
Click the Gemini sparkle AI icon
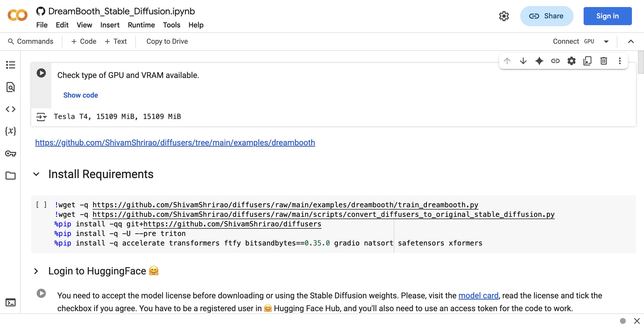[x=539, y=61]
